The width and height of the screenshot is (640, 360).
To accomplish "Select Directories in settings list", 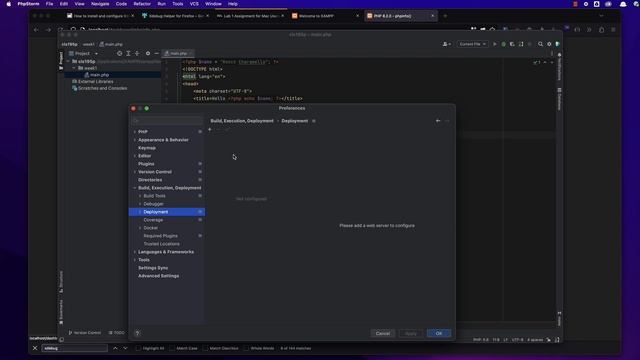I will (x=150, y=180).
